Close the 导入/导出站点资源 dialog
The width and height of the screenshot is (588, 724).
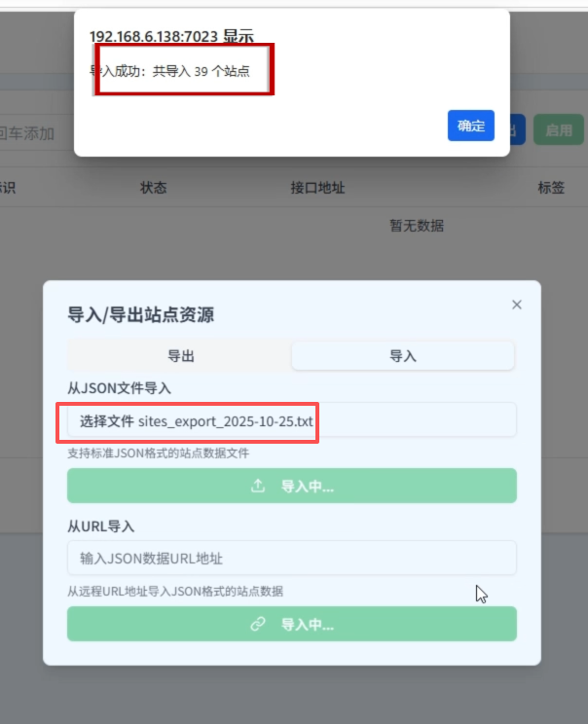(516, 305)
